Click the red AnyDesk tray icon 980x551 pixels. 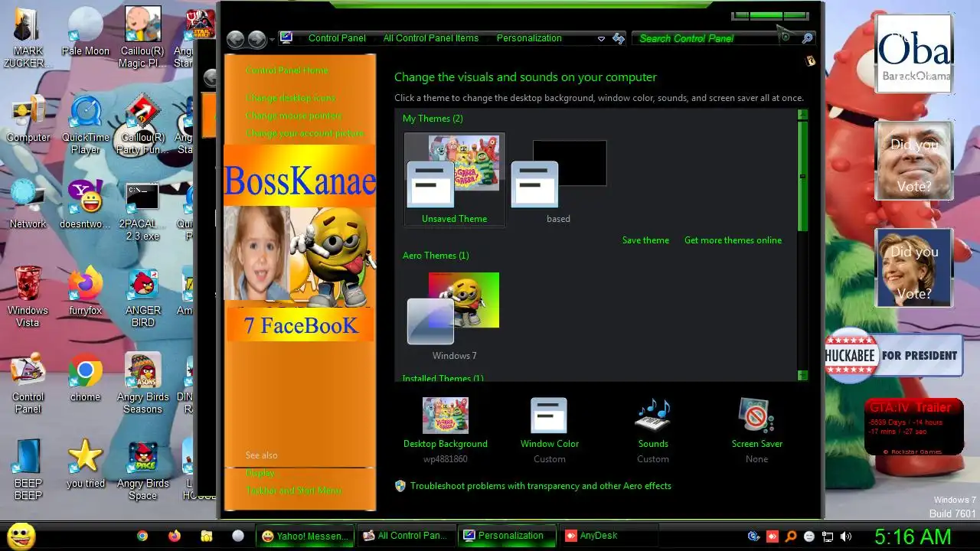pos(773,536)
